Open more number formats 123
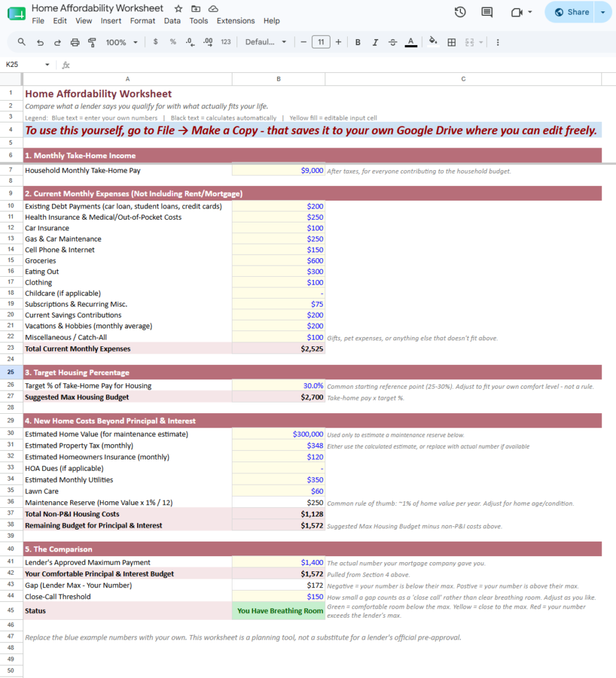Image resolution: width=616 pixels, height=678 pixels. (x=226, y=42)
